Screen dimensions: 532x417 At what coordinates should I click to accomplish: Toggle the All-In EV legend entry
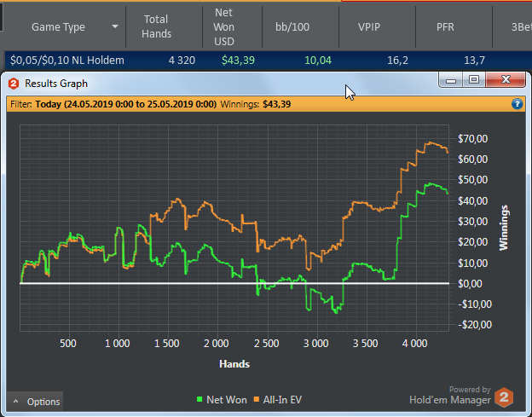pos(278,400)
